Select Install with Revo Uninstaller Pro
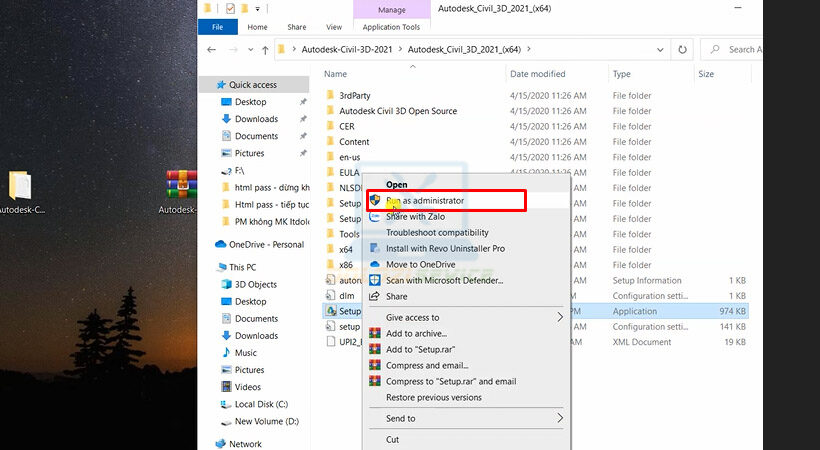 coord(445,249)
